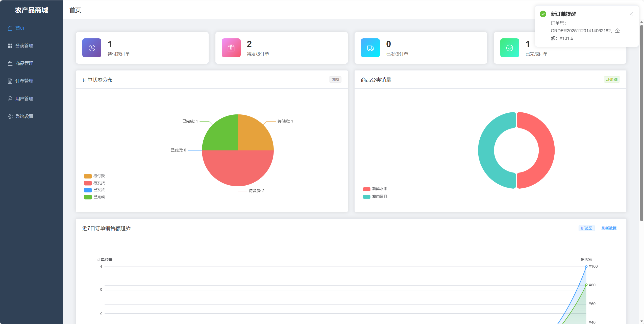Click the purple clock 待付款订单 icon

tap(92, 48)
